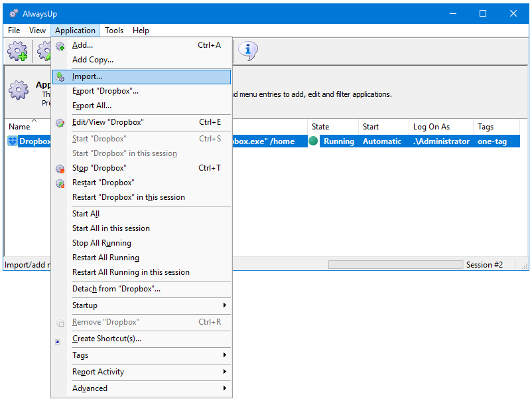The height and width of the screenshot is (401, 532).
Task: Click the window resize grip in status bar
Action: [x=524, y=266]
